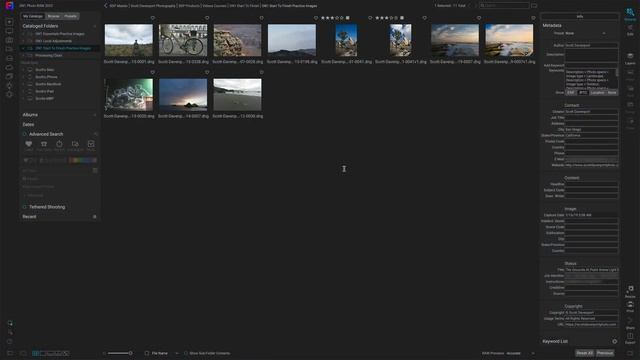Click the Search field at top
This screenshot has height=360, width=640.
point(504,6)
